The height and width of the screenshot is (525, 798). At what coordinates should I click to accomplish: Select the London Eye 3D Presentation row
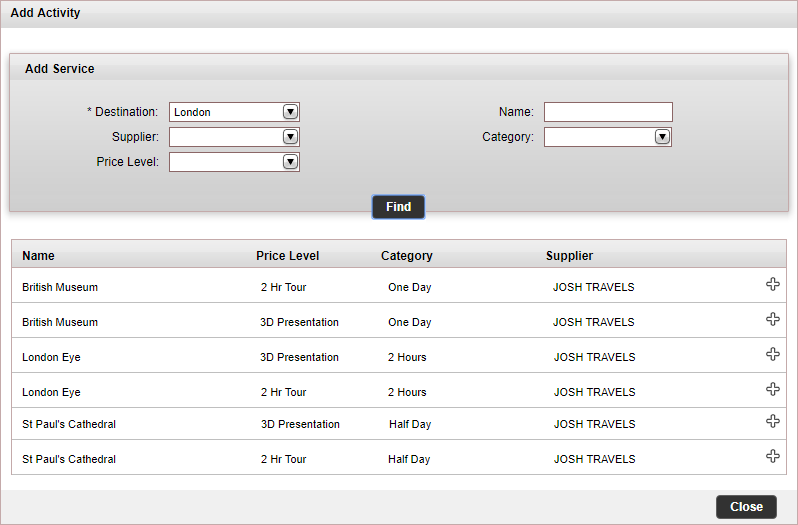pyautogui.click(x=399, y=356)
